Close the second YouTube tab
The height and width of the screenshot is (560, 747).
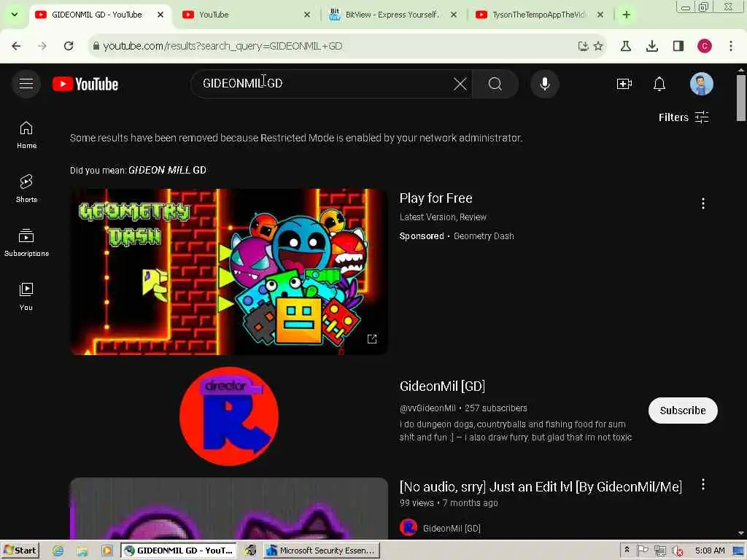307,15
